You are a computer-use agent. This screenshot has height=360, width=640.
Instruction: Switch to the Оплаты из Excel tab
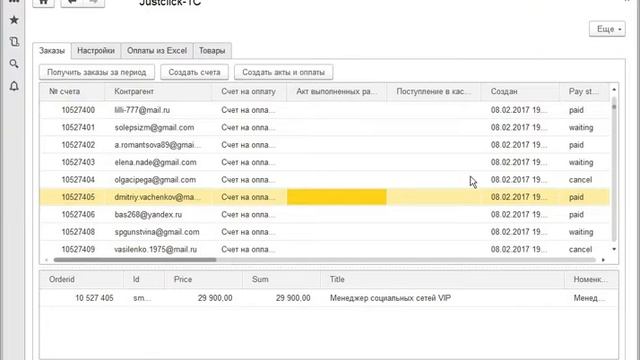[157, 51]
